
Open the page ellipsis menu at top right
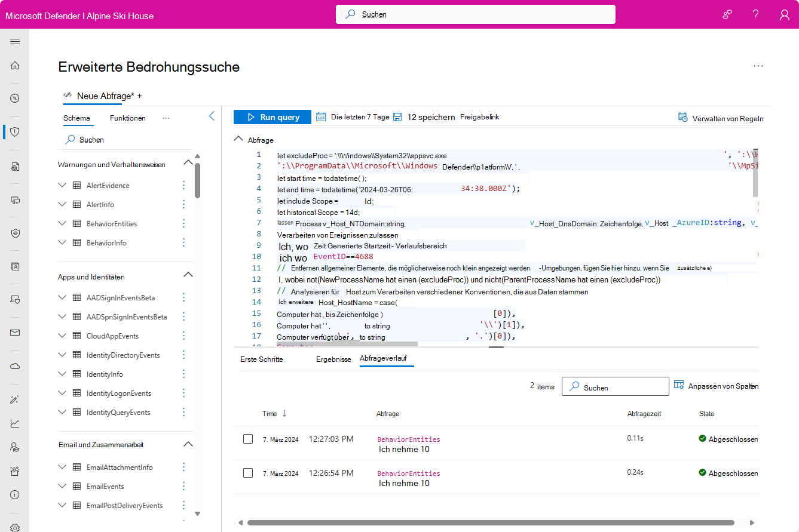pyautogui.click(x=758, y=66)
